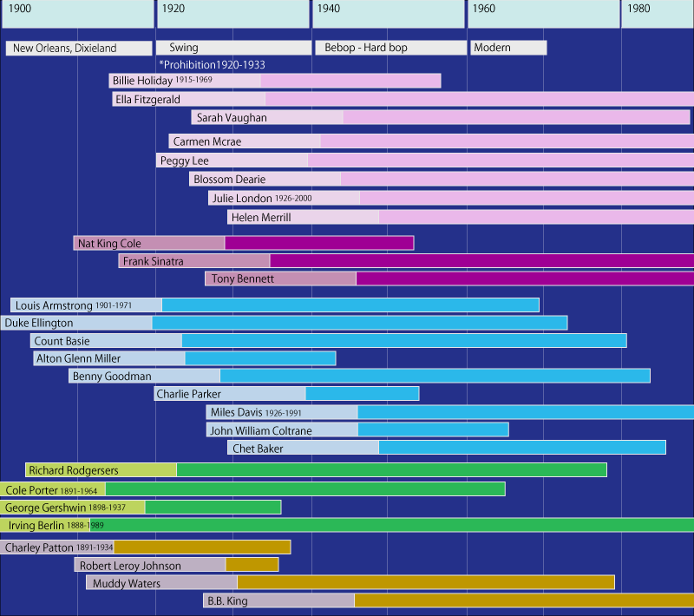Select the Charlie Parker timeline row
The width and height of the screenshot is (694, 616).
tap(286, 393)
